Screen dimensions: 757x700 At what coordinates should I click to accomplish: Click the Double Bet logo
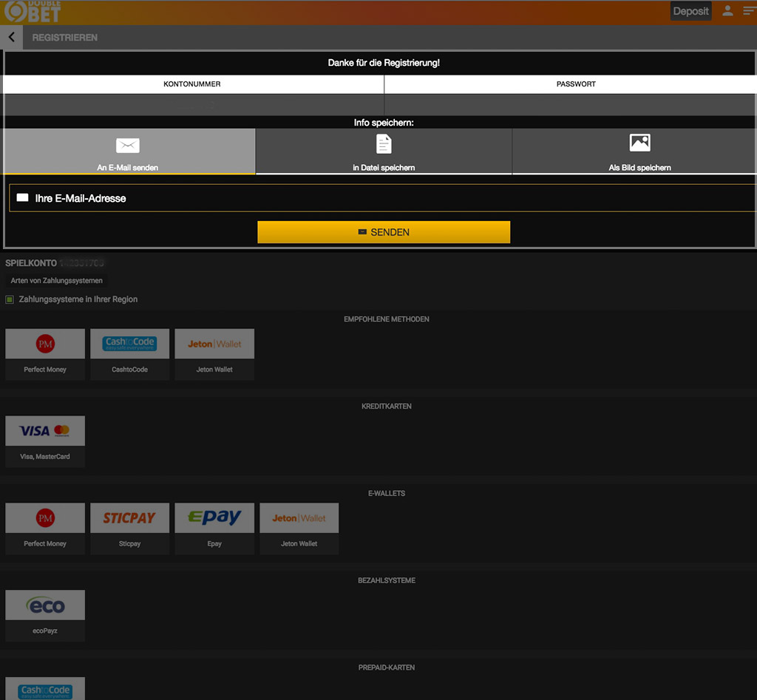33,11
